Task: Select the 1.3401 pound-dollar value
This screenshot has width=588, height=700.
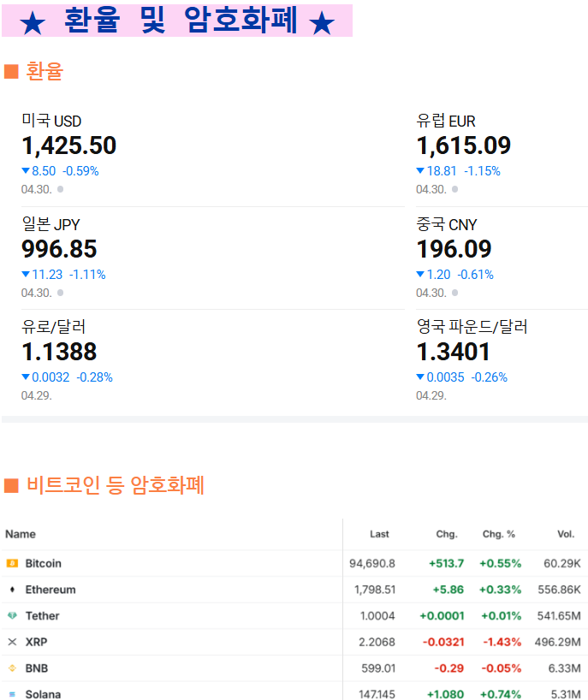Action: tap(453, 352)
